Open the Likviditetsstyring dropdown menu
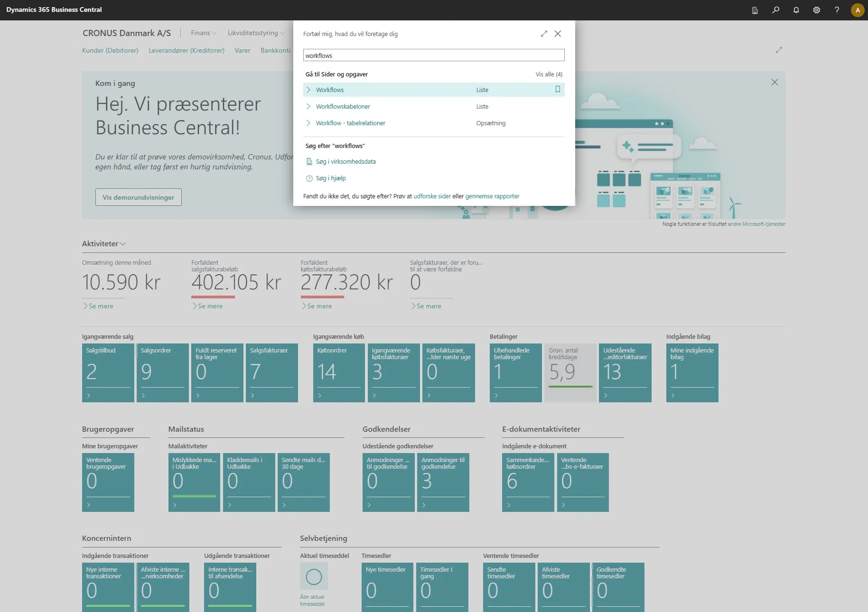The width and height of the screenshot is (868, 612). (256, 33)
